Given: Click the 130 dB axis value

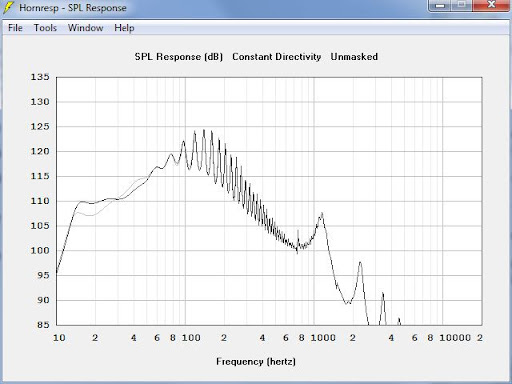Looking at the screenshot, I should point(40,102).
